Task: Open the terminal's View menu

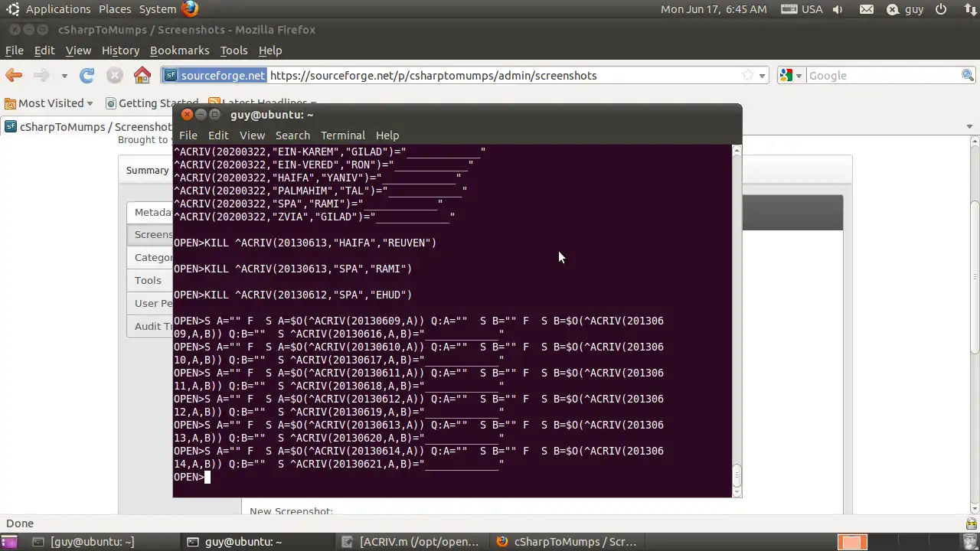Action: pyautogui.click(x=252, y=135)
